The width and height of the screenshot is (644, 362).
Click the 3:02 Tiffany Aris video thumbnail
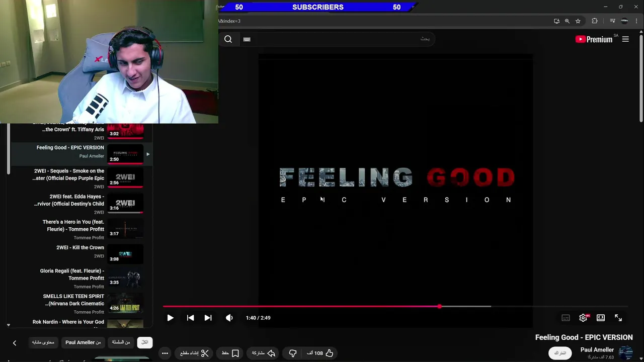(x=125, y=131)
